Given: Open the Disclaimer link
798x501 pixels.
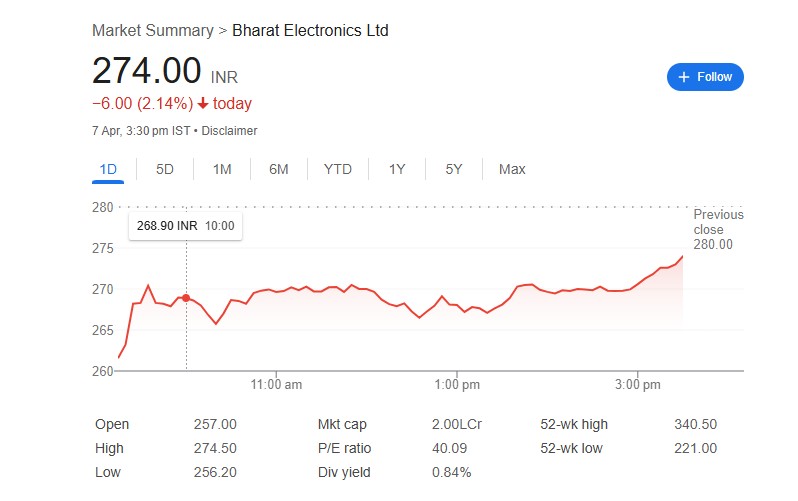Looking at the screenshot, I should pyautogui.click(x=231, y=131).
